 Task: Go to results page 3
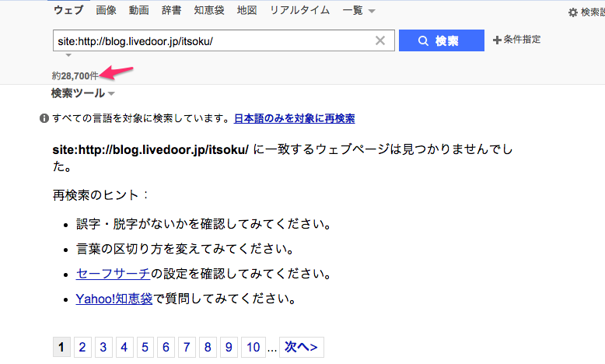103,347
